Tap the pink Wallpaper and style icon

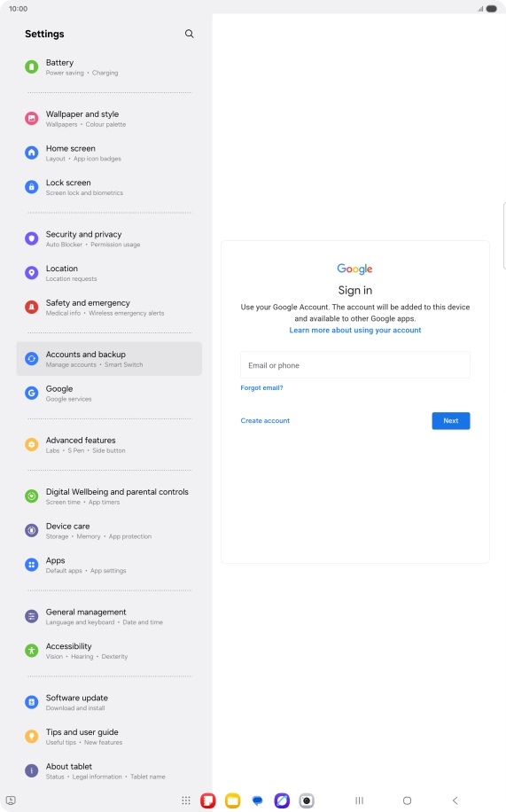click(x=32, y=119)
